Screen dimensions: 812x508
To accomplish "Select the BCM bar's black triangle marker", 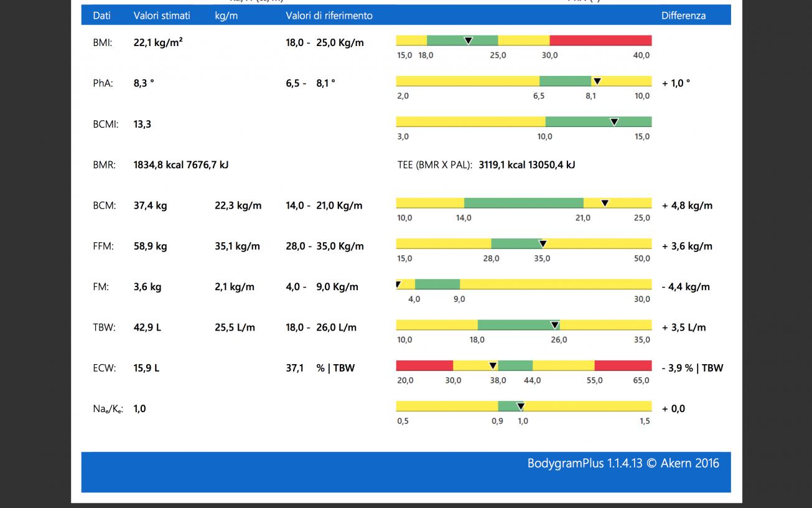I will 604,203.
